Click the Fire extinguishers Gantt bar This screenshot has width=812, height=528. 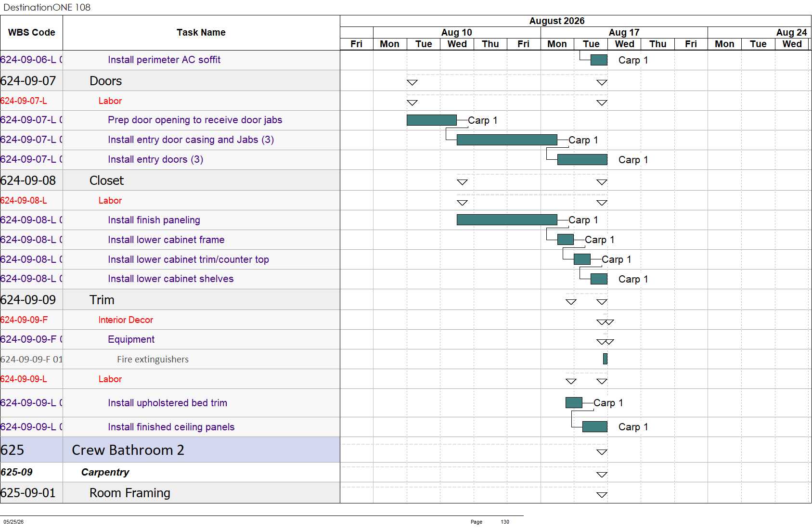point(605,359)
